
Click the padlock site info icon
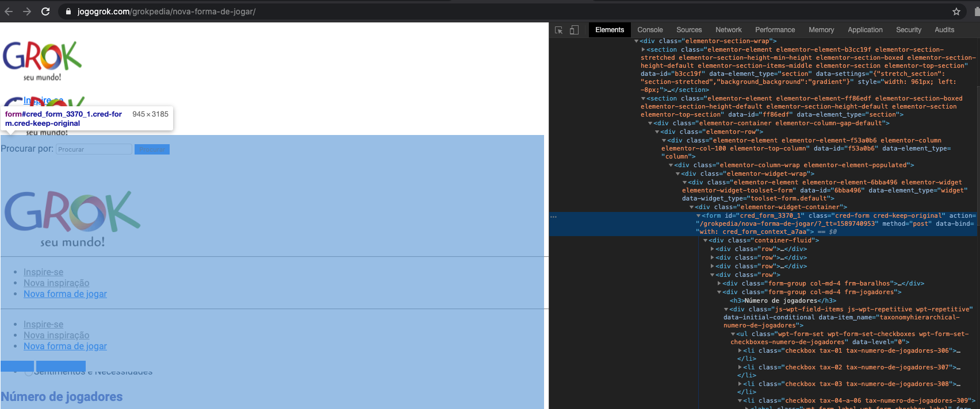coord(68,11)
